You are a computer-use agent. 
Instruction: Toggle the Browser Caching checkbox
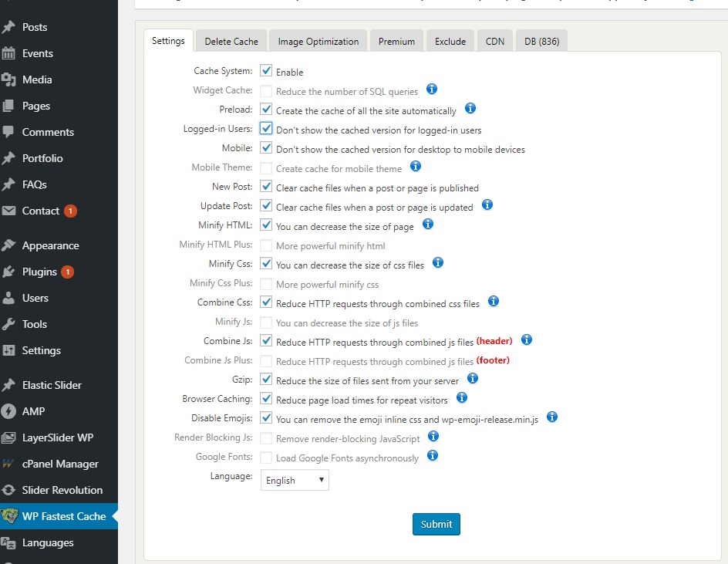point(266,399)
